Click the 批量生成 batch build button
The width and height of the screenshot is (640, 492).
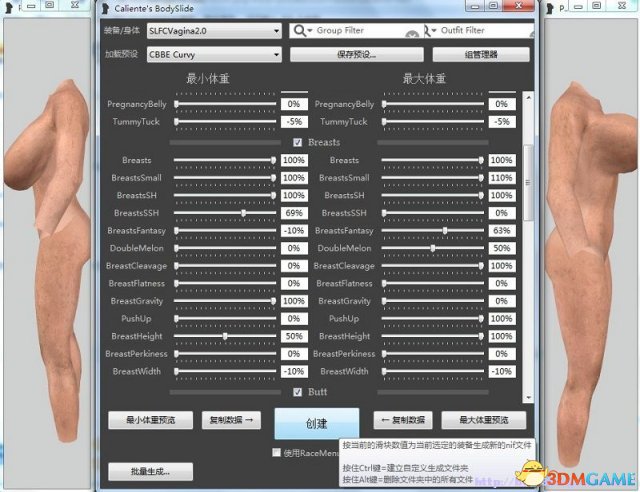click(x=151, y=472)
